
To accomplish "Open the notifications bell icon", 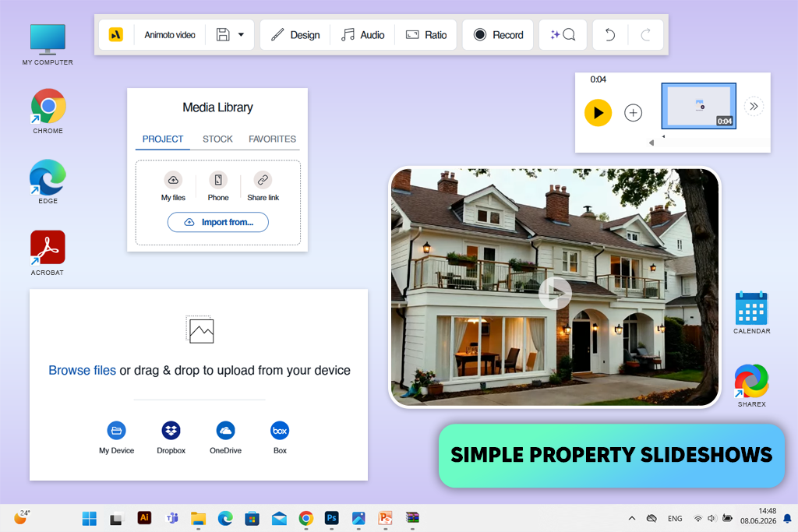I will coord(787,519).
